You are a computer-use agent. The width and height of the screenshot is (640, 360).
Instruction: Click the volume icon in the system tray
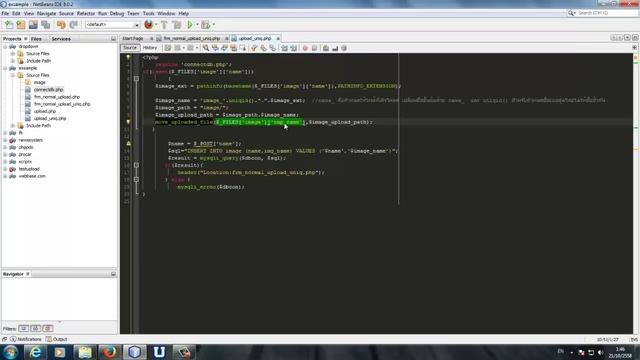click(x=600, y=352)
